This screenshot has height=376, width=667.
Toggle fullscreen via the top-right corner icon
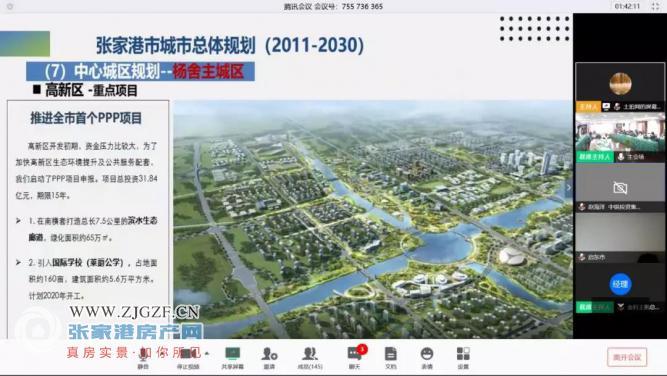(656, 6)
